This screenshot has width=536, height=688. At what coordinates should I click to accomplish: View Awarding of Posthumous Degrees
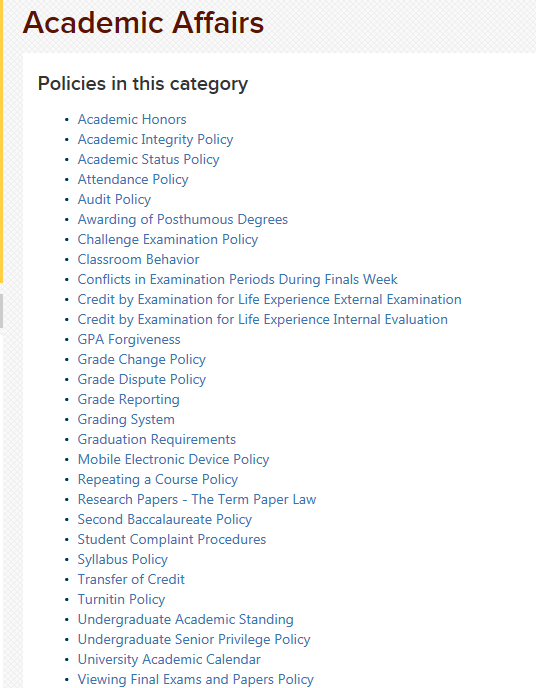coord(182,219)
